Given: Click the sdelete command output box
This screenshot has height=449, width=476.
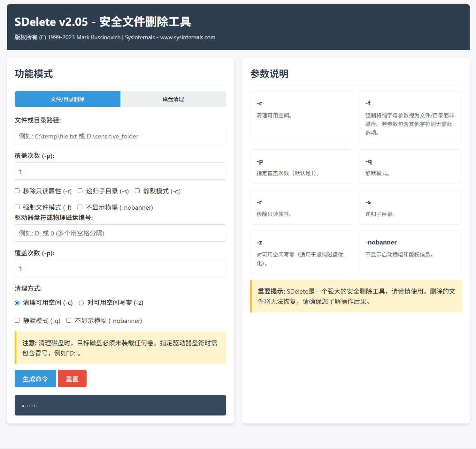Looking at the screenshot, I should pyautogui.click(x=120, y=405).
